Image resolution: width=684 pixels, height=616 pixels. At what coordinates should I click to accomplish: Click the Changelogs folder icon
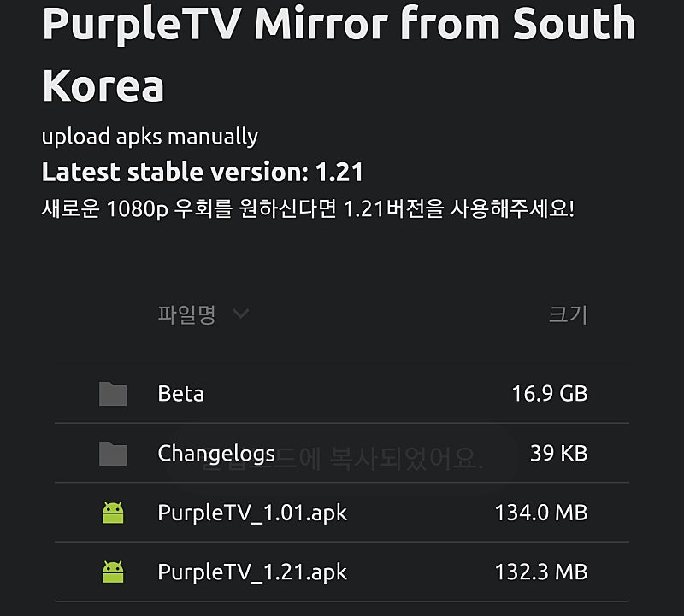pos(113,454)
